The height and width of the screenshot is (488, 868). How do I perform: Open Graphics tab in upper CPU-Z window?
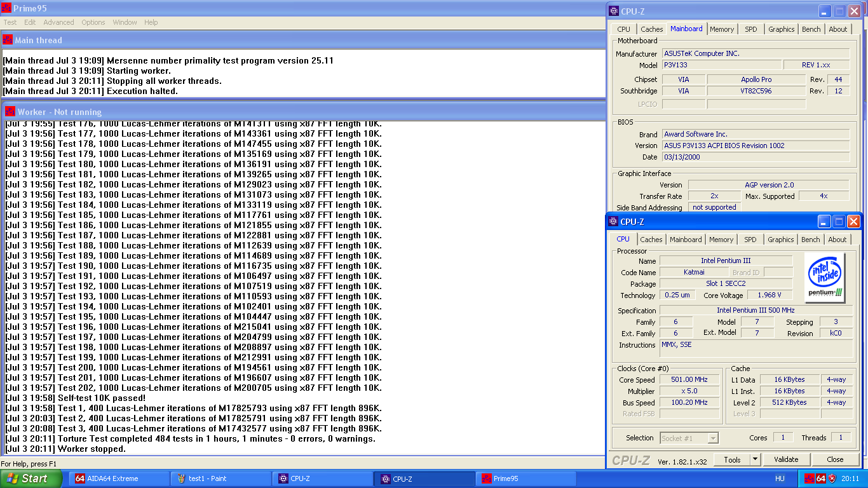click(781, 29)
